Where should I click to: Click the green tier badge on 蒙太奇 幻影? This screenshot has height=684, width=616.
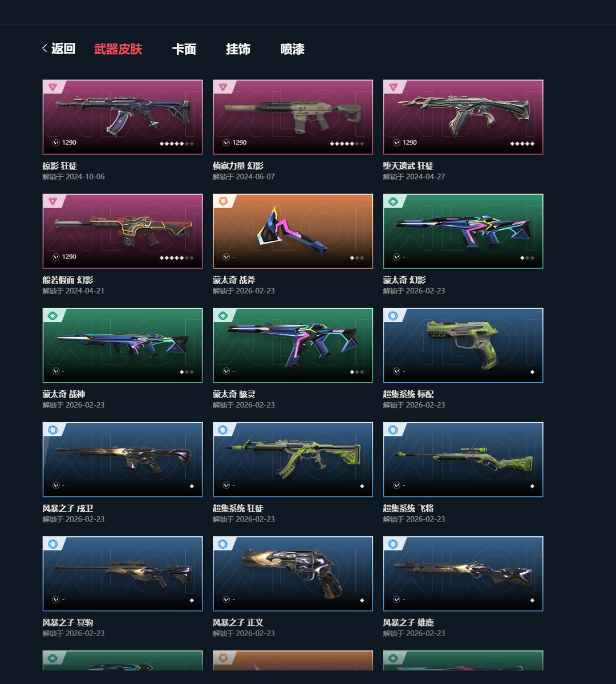(x=393, y=201)
